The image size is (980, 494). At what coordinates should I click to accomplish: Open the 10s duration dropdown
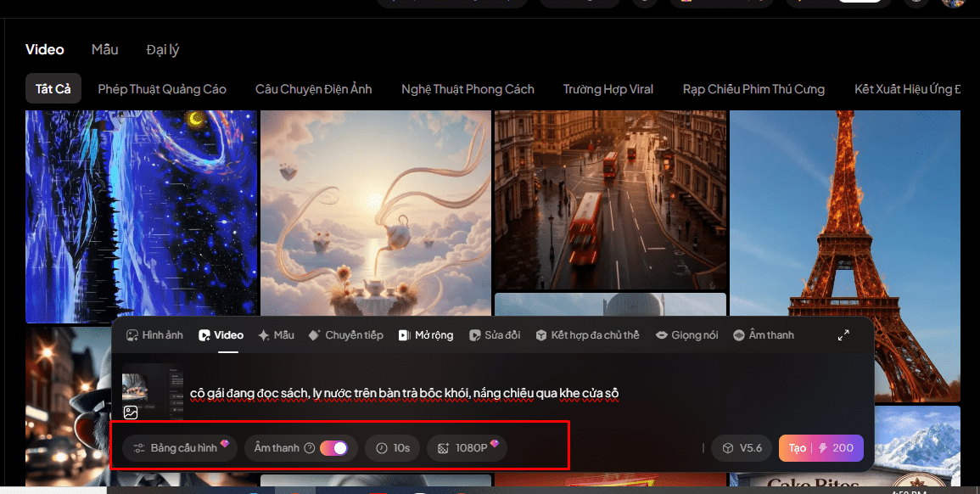pos(393,448)
